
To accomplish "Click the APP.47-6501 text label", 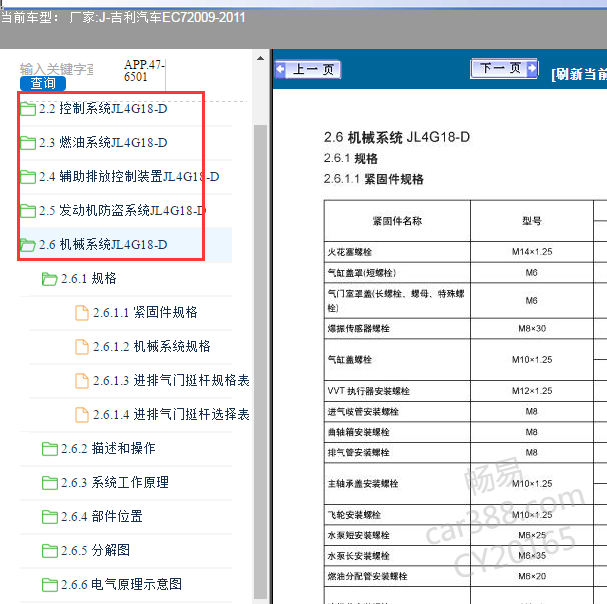I will [x=144, y=70].
